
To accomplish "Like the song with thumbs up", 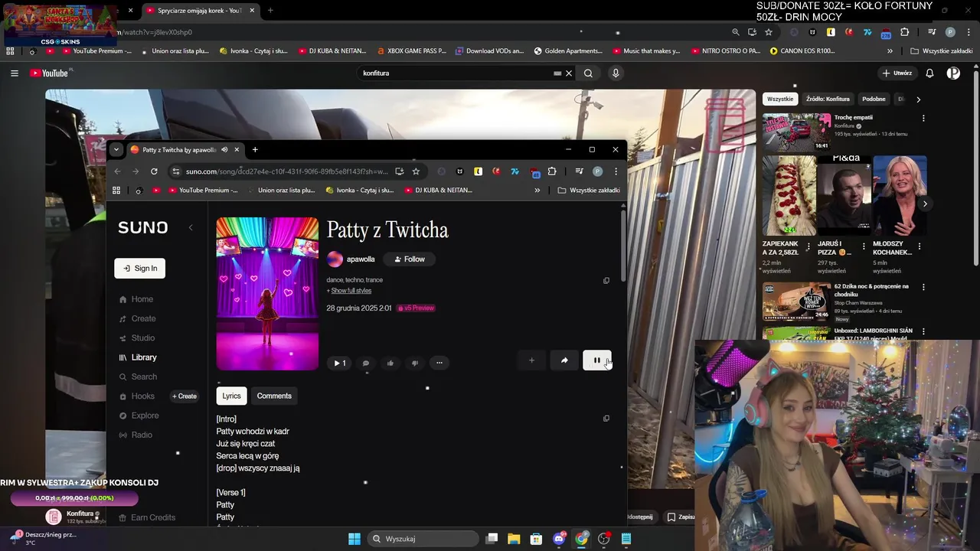I will pos(390,363).
